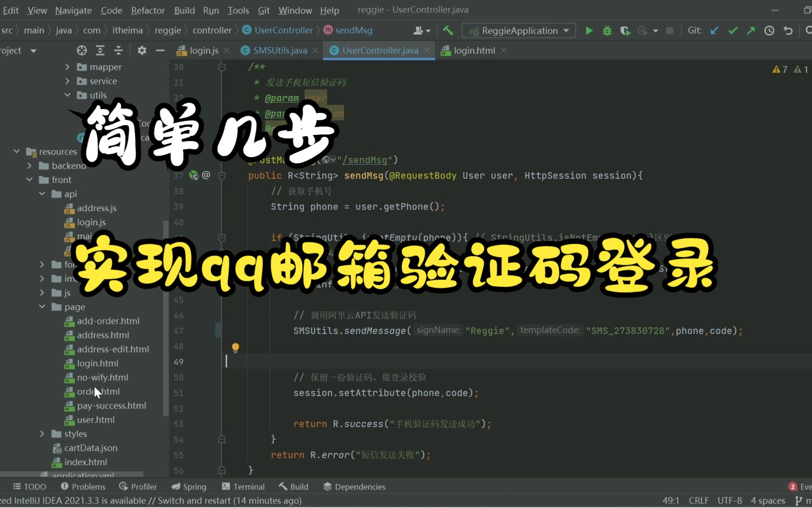Open the Profiler tool window
This screenshot has width=812, height=508.
point(138,487)
